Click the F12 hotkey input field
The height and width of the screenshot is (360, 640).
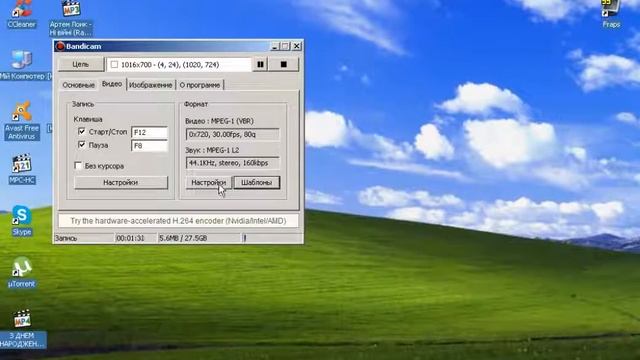149,132
